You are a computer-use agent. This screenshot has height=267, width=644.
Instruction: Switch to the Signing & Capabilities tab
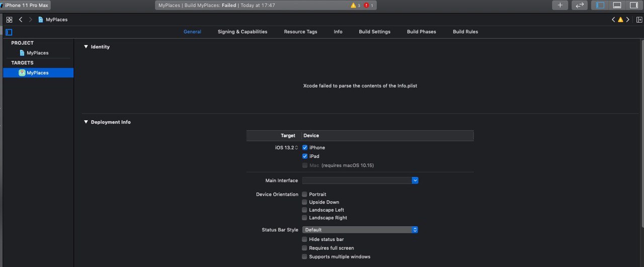[x=243, y=32]
